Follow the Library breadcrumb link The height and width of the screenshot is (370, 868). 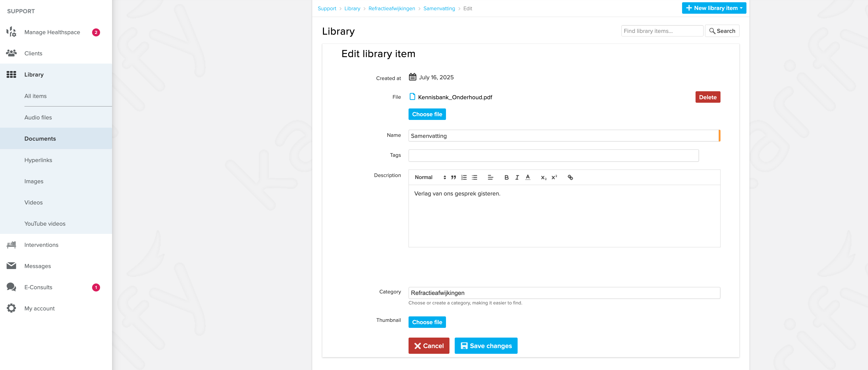[352, 8]
